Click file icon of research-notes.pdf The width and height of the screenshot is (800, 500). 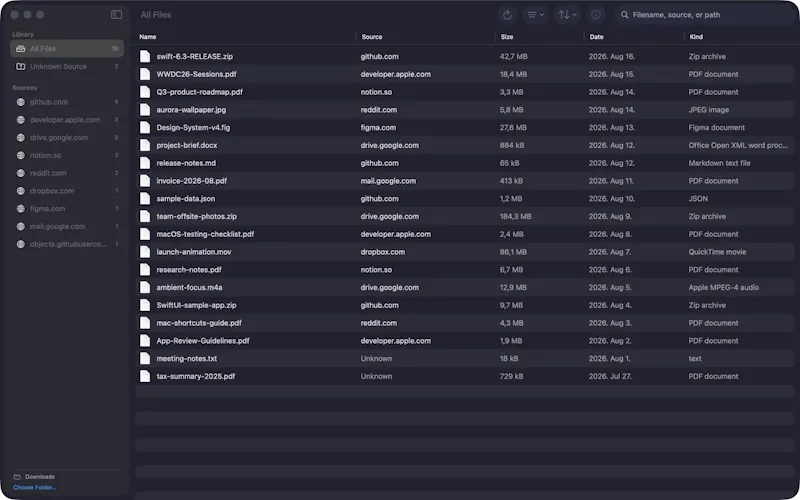[145, 270]
